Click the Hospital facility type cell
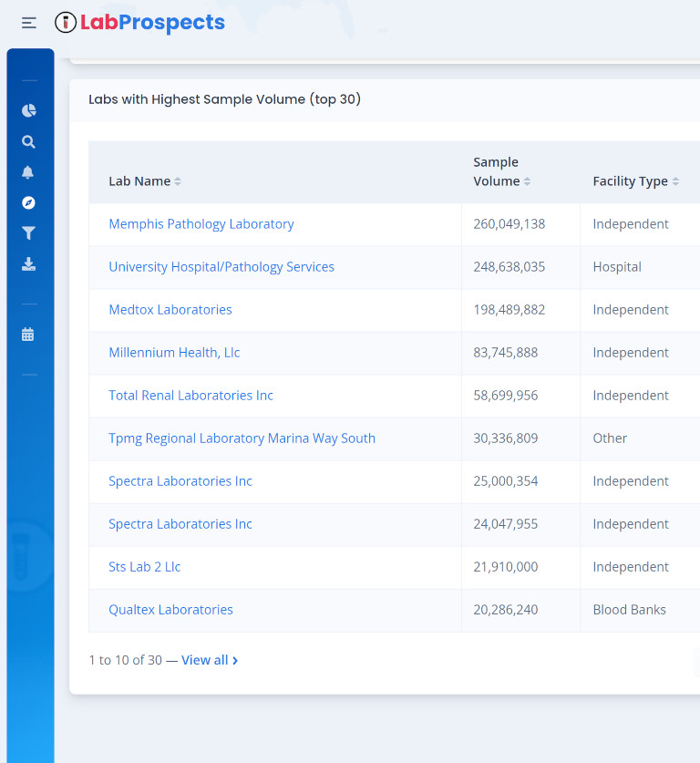Image resolution: width=700 pixels, height=763 pixels. [x=617, y=267]
